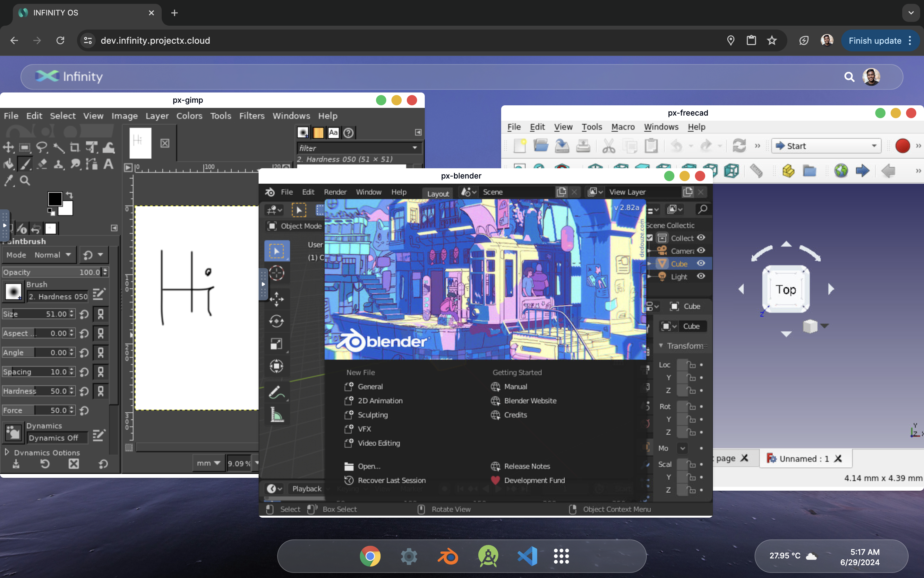This screenshot has height=578, width=924.
Task: Open the Blender Object Mode dropdown
Action: pyautogui.click(x=295, y=226)
